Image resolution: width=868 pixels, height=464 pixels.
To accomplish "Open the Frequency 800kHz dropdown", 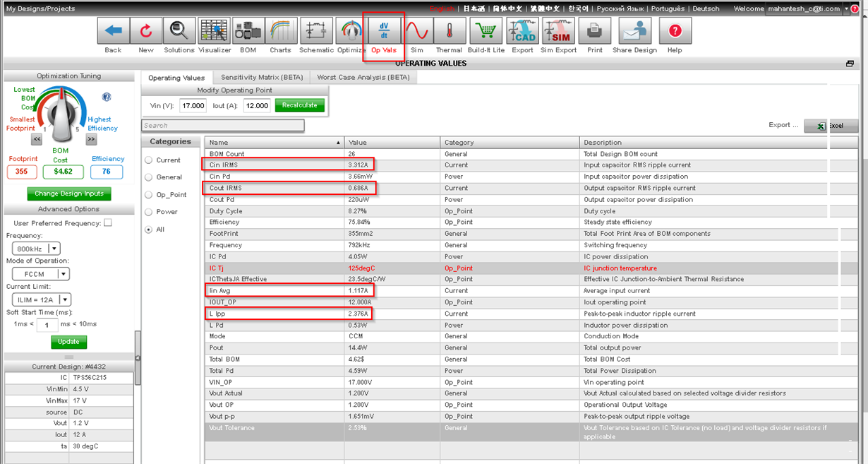I will click(36, 249).
